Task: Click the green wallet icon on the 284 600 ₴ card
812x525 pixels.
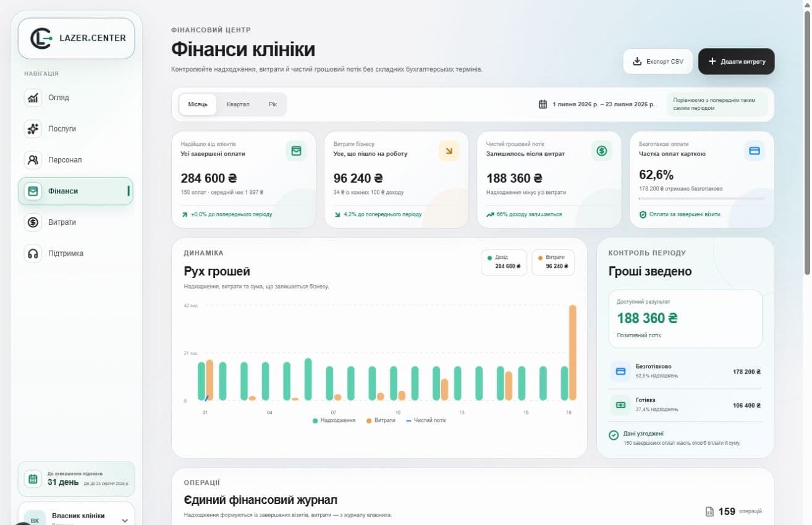Action: coord(296,151)
